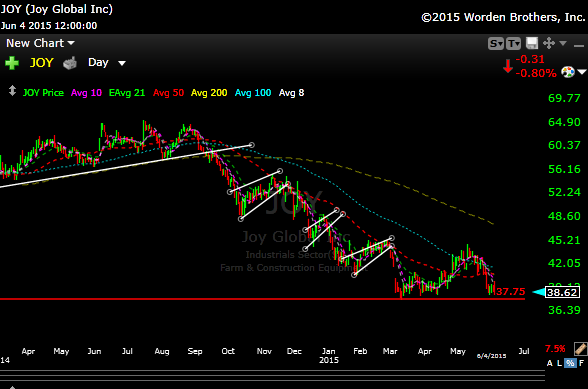Click the -0.80% percent change value
This screenshot has width=588, height=389.
coord(536,73)
